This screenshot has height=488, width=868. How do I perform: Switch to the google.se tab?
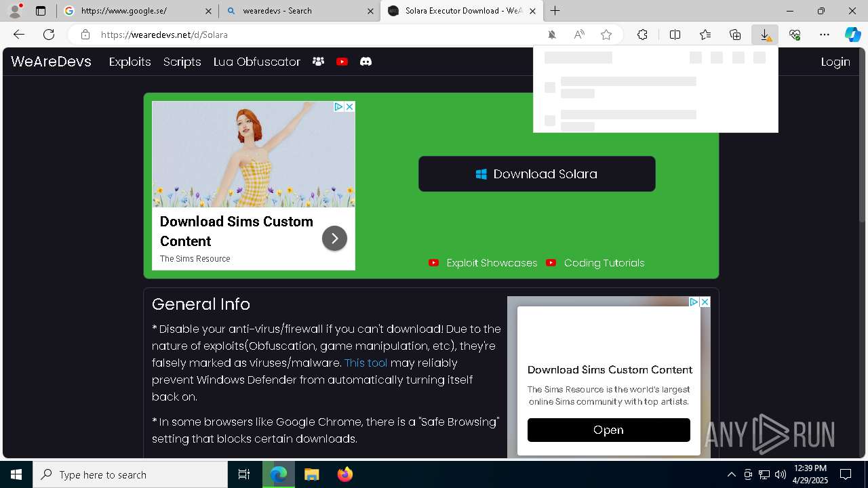[138, 11]
